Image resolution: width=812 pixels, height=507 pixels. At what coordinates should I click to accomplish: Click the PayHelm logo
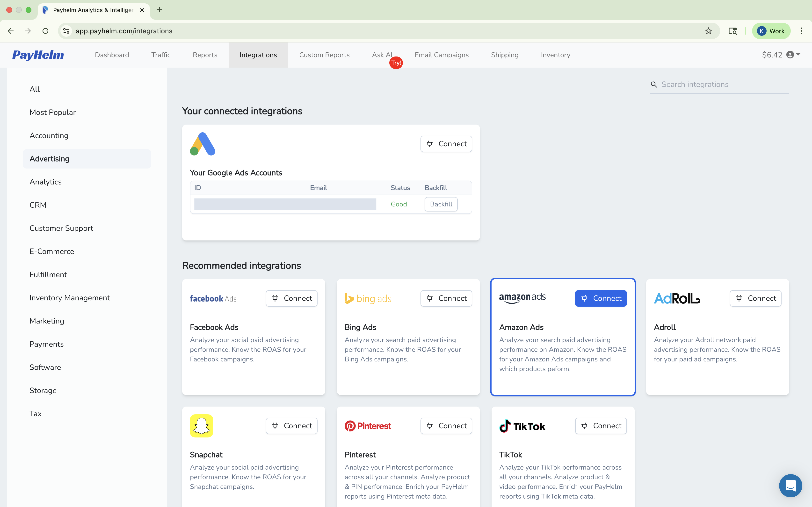click(x=38, y=55)
